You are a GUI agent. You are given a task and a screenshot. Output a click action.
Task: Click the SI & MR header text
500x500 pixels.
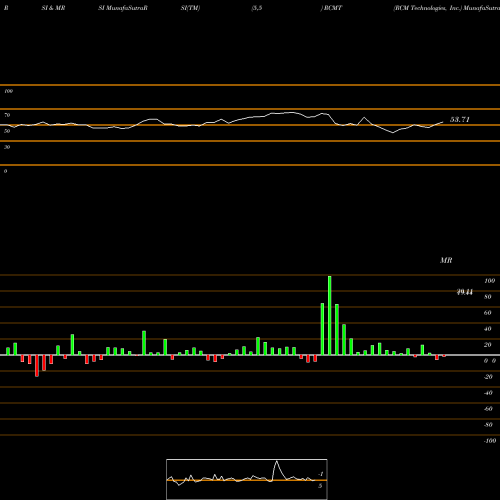pos(53,8)
